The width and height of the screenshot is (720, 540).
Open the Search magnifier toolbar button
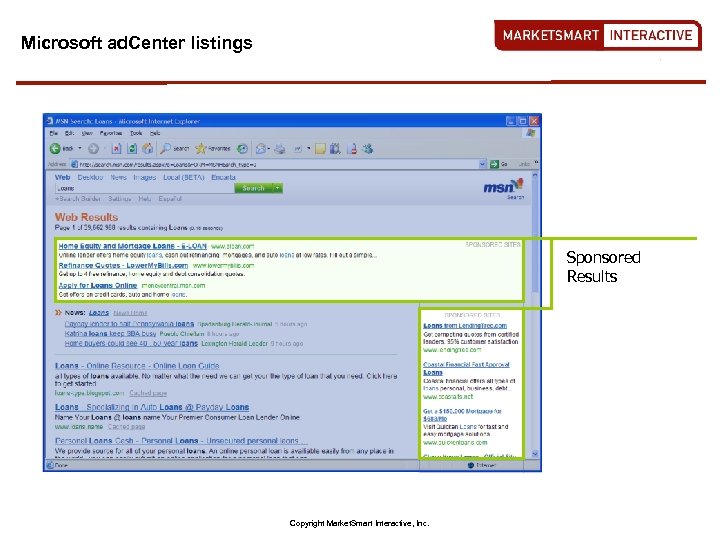coord(174,148)
